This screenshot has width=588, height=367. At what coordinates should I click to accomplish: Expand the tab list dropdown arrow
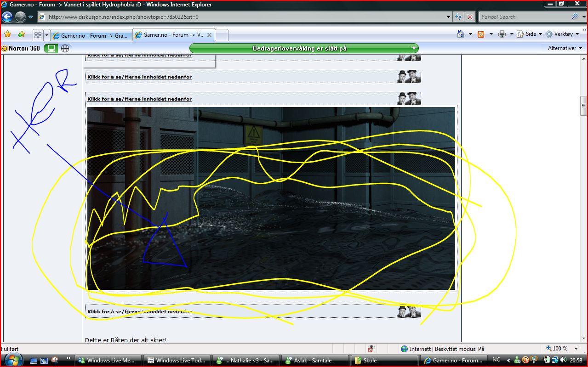click(46, 35)
